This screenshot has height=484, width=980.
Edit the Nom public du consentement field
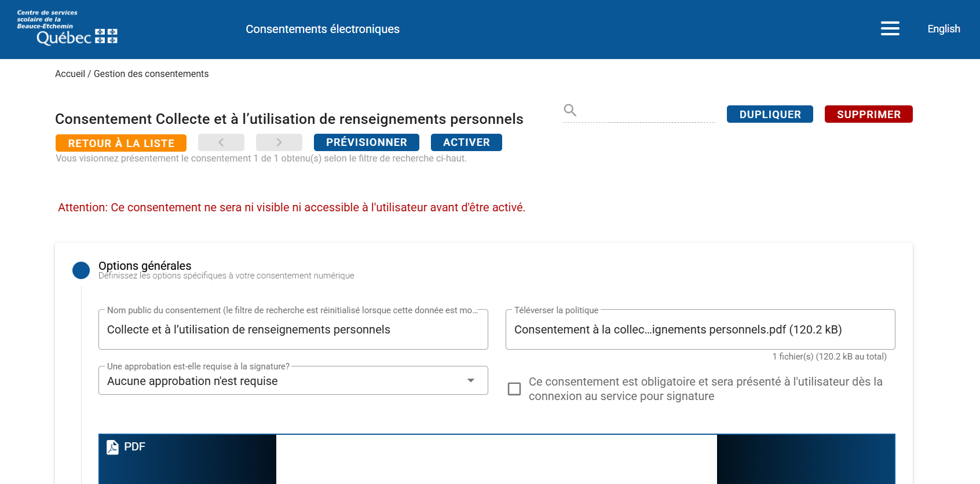(293, 329)
